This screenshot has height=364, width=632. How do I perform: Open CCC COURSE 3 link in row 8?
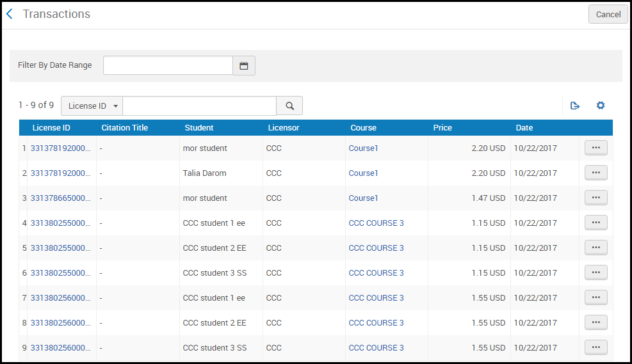coord(376,323)
